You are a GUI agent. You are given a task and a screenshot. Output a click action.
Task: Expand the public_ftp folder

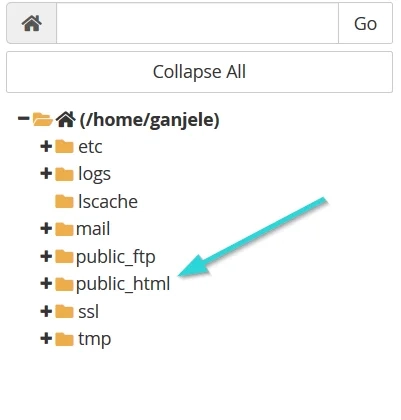46,256
